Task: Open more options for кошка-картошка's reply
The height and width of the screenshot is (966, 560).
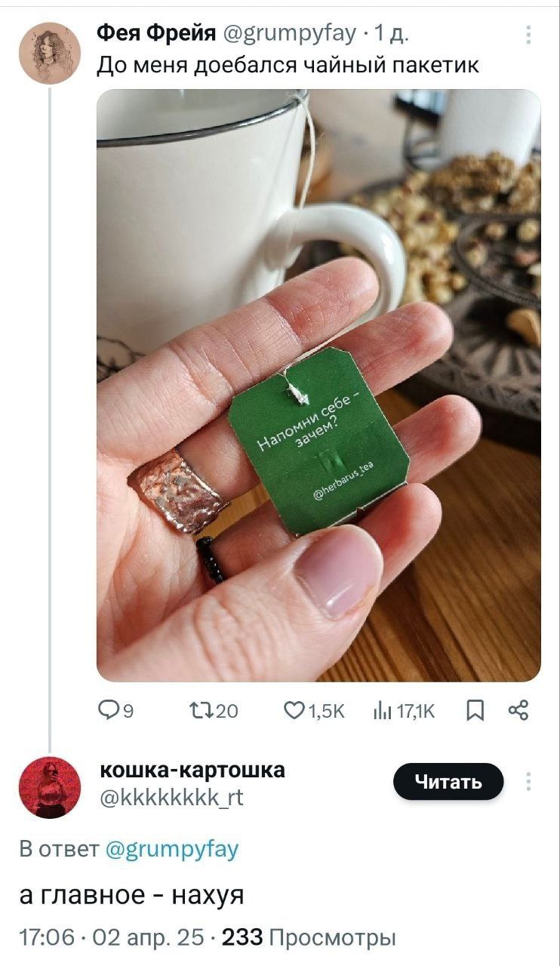Action: (x=528, y=781)
